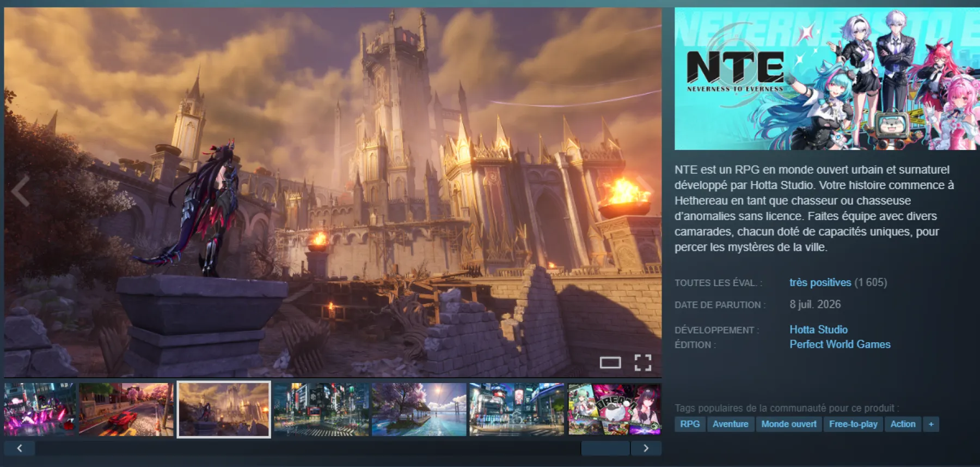Click the release date "8 juil. 2026"
Image resolution: width=980 pixels, height=467 pixels.
coord(815,304)
